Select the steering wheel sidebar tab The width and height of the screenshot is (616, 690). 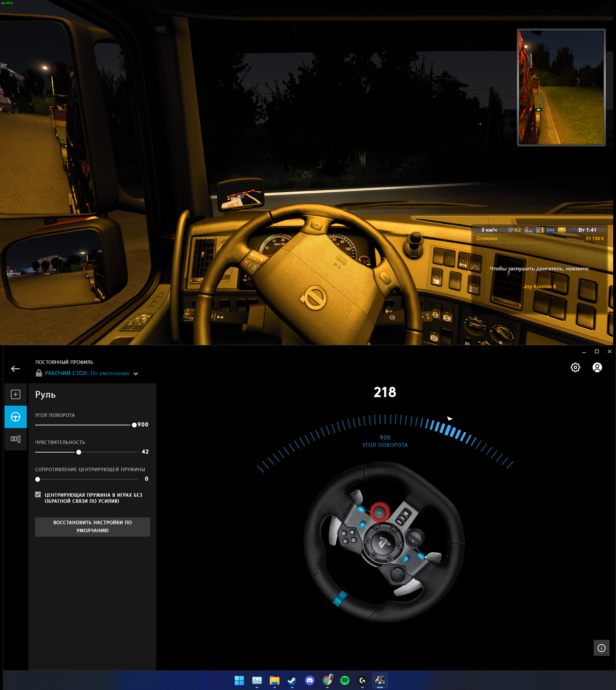point(16,417)
